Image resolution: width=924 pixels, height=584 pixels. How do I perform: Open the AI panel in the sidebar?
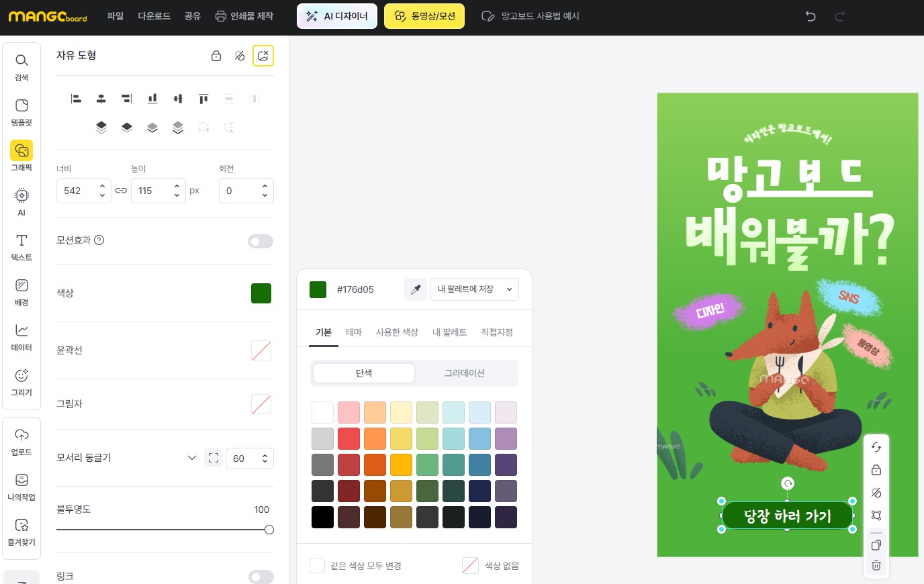pos(21,202)
